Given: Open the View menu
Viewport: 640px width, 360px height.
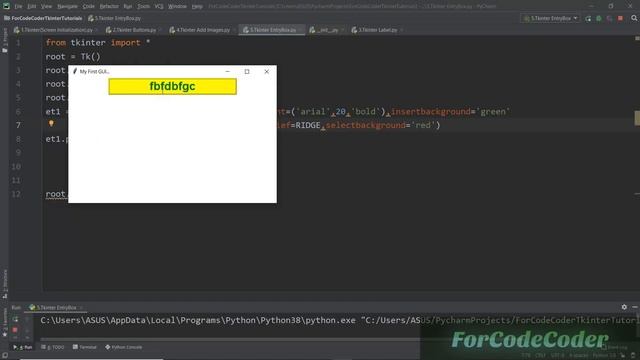Looking at the screenshot, I should point(46,7).
